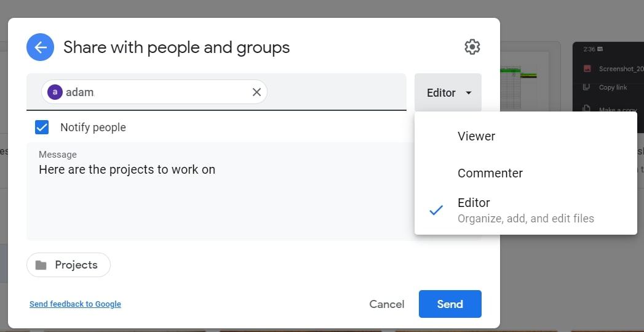The height and width of the screenshot is (332, 644).
Task: Click the blue checkmark beside Editor
Action: pyautogui.click(x=436, y=210)
